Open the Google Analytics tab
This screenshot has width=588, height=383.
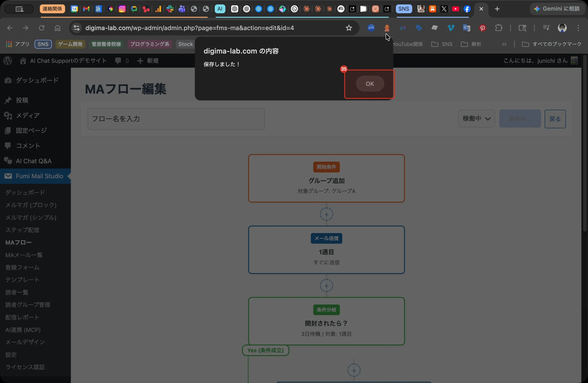(x=158, y=9)
